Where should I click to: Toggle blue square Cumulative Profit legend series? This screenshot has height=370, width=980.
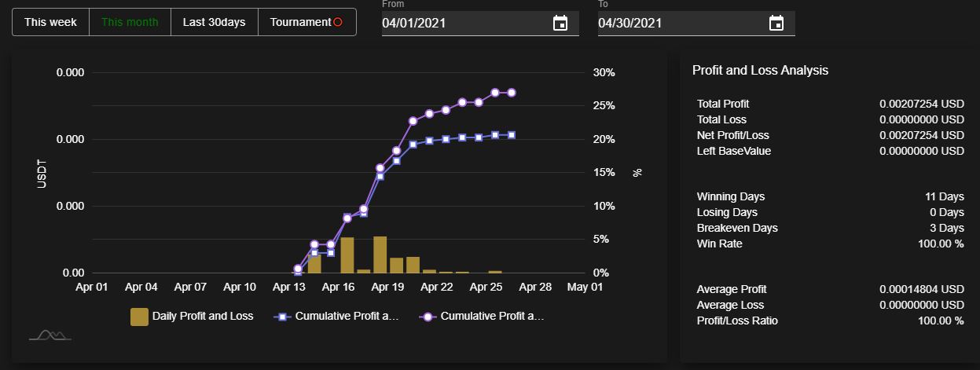click(x=336, y=317)
